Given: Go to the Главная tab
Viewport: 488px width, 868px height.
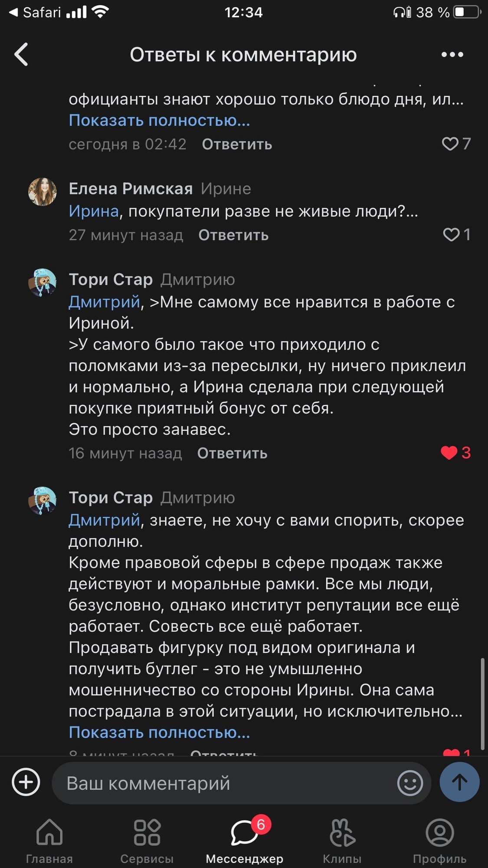Looking at the screenshot, I should 49,839.
